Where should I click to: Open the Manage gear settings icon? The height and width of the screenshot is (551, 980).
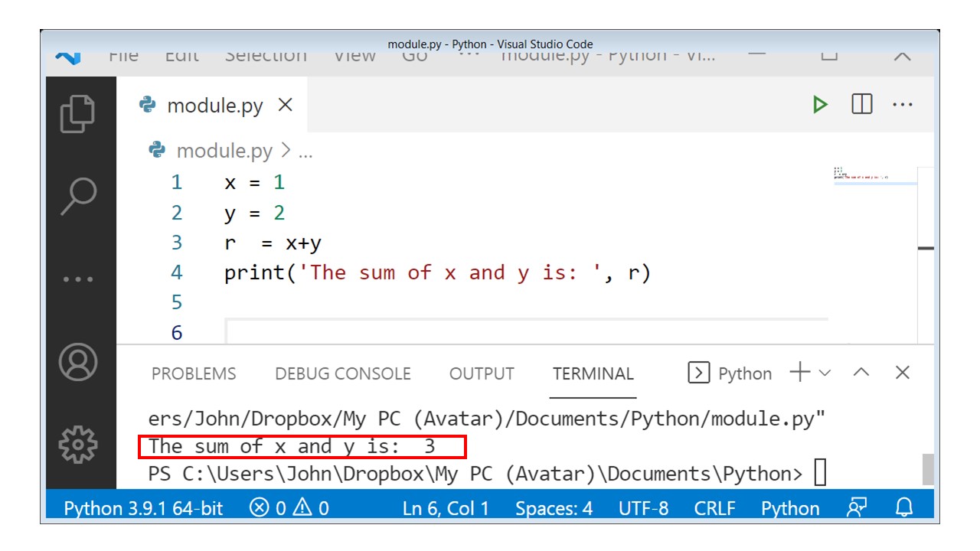78,445
